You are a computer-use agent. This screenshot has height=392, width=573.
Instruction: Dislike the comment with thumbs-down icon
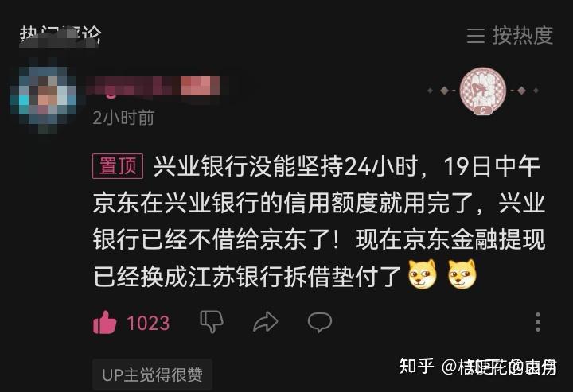pyautogui.click(x=212, y=321)
